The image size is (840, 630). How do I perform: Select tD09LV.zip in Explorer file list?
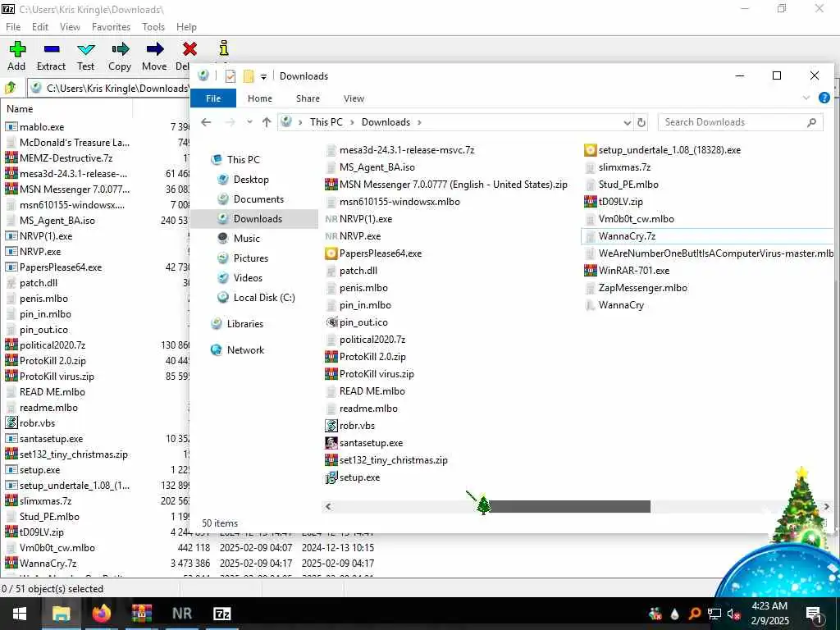(x=614, y=202)
